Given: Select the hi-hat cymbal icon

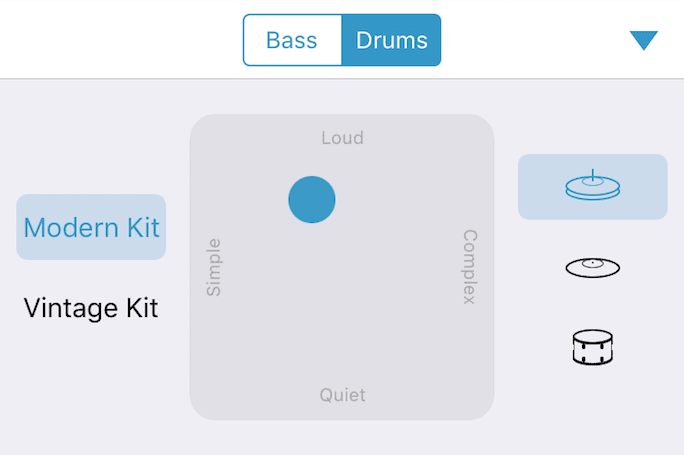Looking at the screenshot, I should (x=592, y=185).
